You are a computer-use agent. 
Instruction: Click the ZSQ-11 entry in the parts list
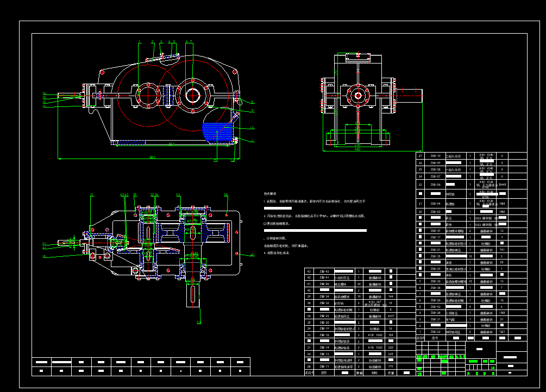coord(324,366)
